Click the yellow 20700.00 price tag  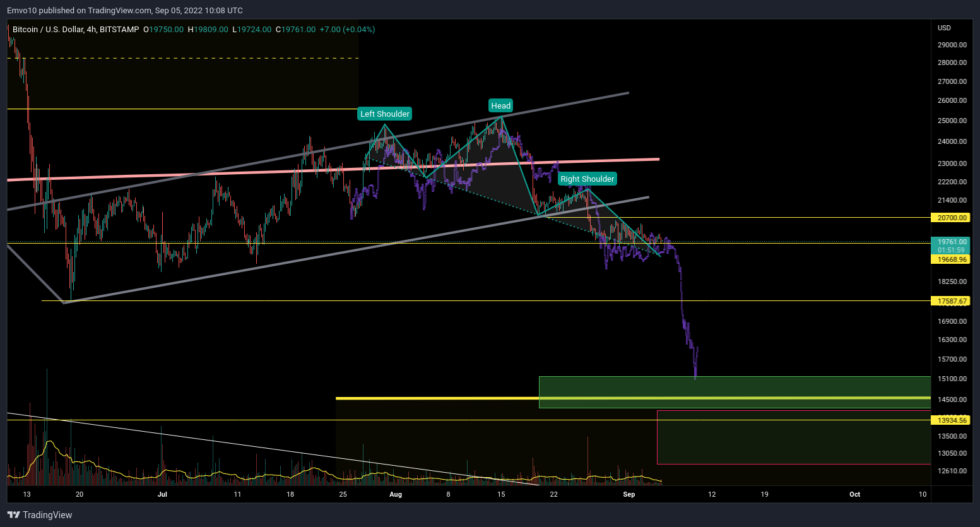951,218
